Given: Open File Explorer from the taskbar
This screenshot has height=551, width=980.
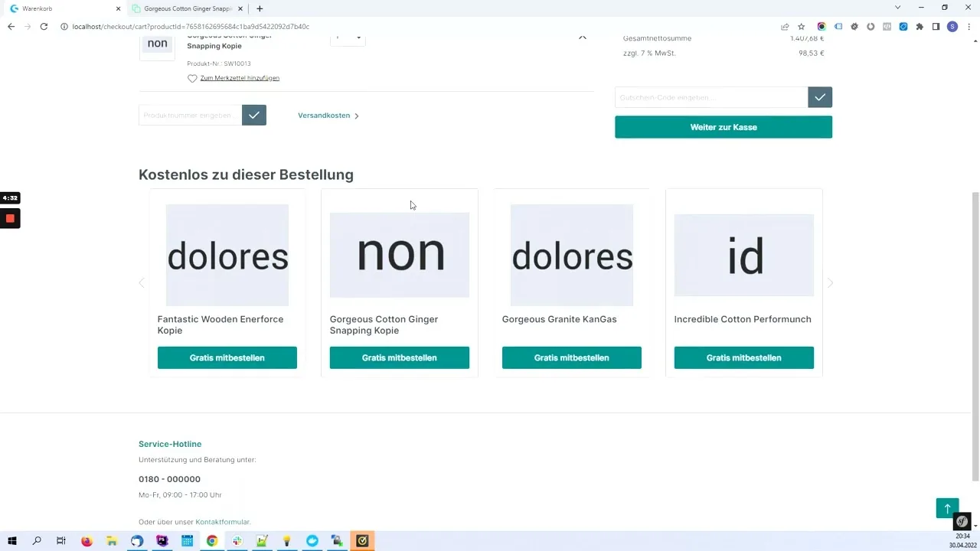Looking at the screenshot, I should tap(112, 541).
